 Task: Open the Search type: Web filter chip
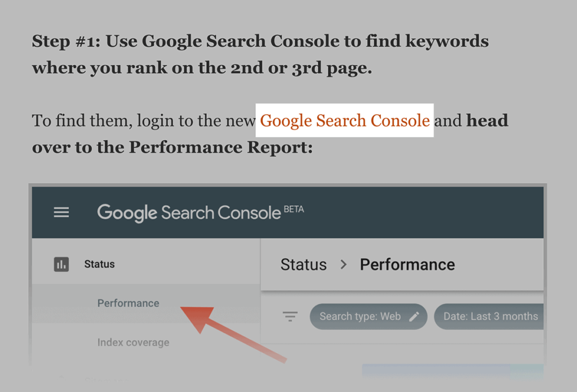click(361, 317)
